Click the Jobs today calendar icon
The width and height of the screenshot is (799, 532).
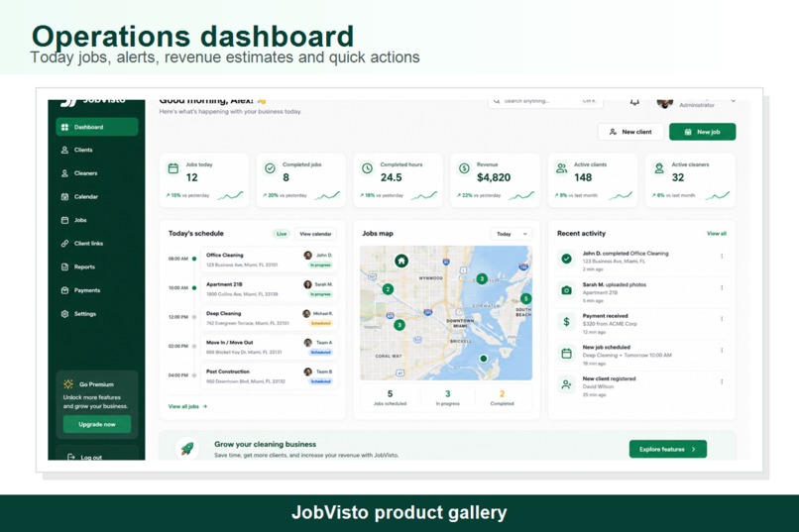pos(173,168)
